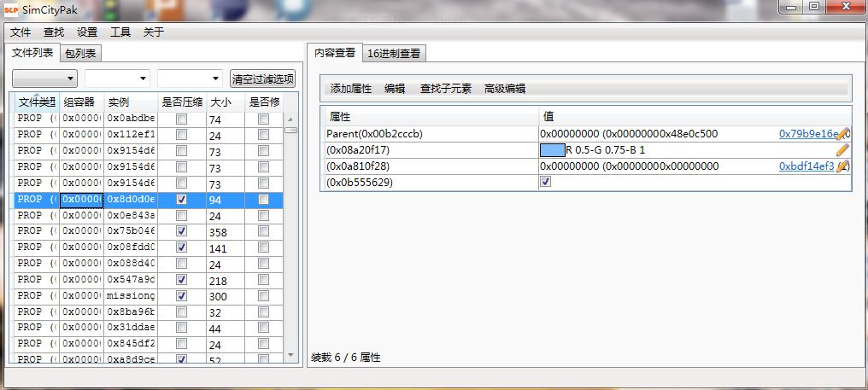Switch to the 内容查看 tab
Screen dimensions: 868x390
[334, 53]
